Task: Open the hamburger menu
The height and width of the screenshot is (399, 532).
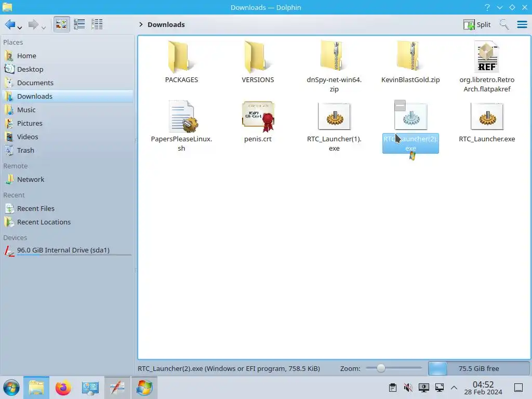Action: coord(522,24)
